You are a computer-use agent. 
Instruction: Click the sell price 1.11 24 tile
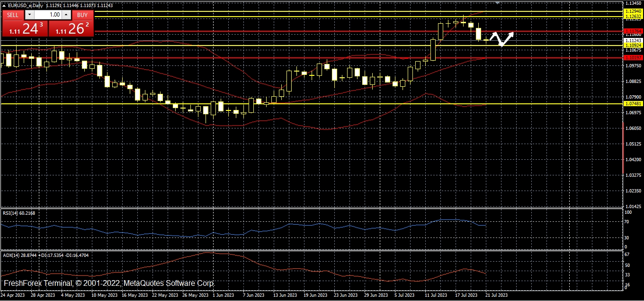(25, 28)
